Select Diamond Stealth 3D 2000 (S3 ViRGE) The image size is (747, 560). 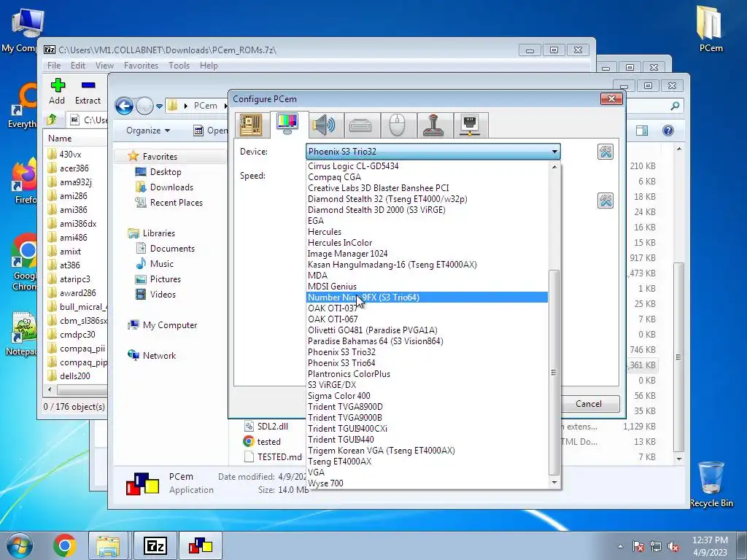click(427, 210)
